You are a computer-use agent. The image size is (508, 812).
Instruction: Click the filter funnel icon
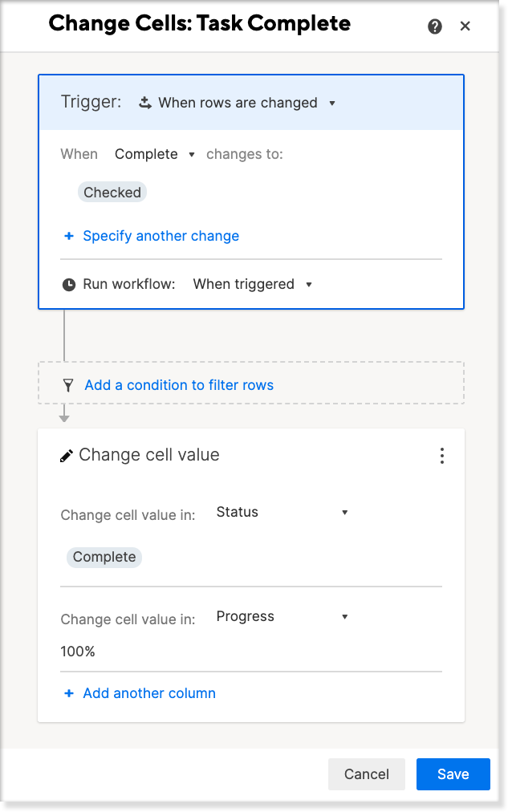[x=68, y=386]
